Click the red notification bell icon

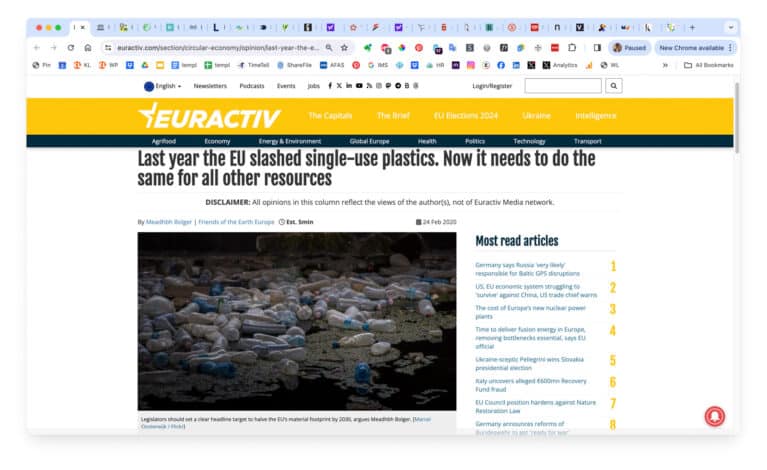point(715,413)
